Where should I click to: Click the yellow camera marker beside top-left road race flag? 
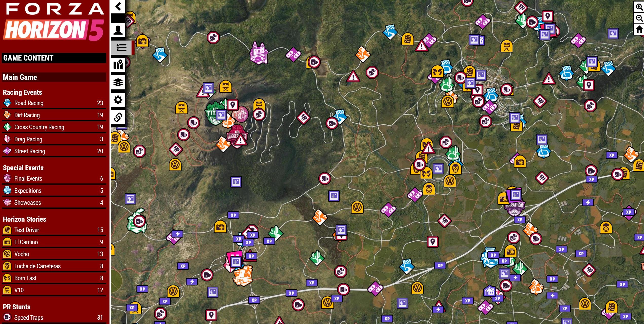(142, 41)
